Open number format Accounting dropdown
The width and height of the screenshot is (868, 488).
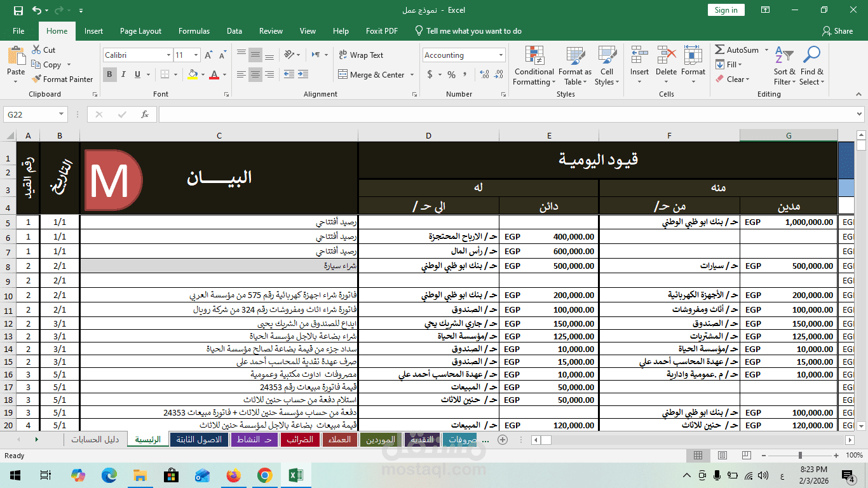(501, 55)
